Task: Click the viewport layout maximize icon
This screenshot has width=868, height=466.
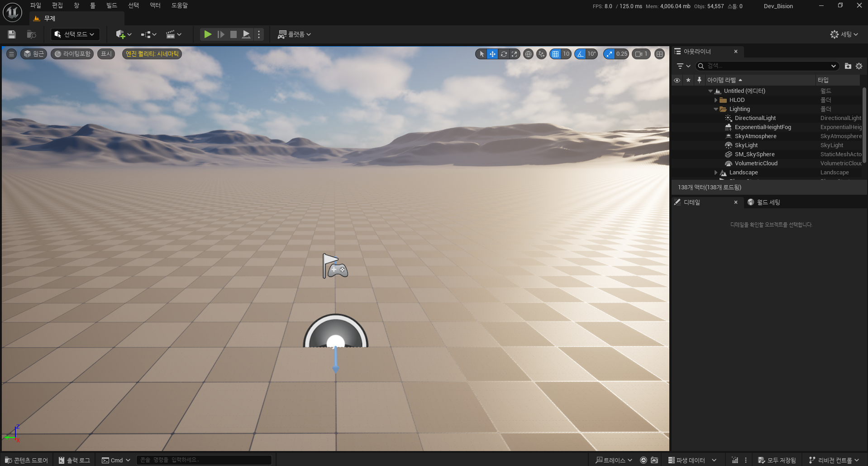Action: click(660, 54)
